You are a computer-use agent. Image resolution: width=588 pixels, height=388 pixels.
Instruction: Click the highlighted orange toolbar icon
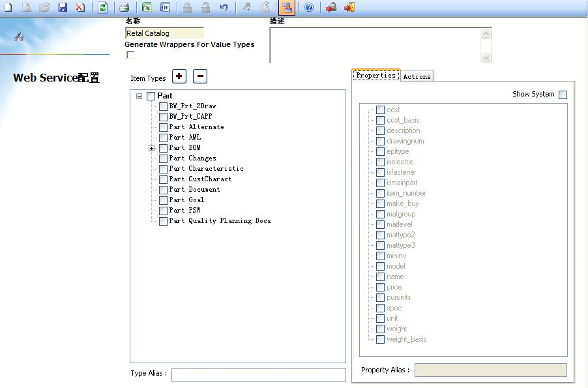click(287, 7)
